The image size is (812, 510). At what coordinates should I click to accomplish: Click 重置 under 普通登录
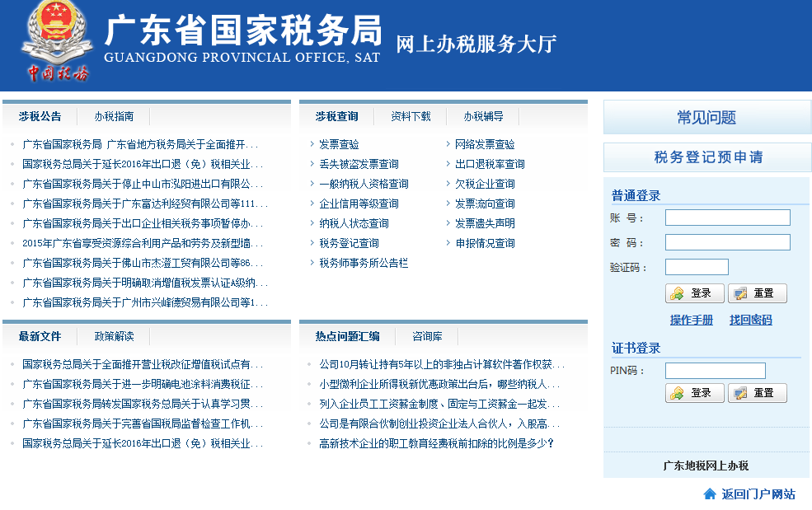757,293
